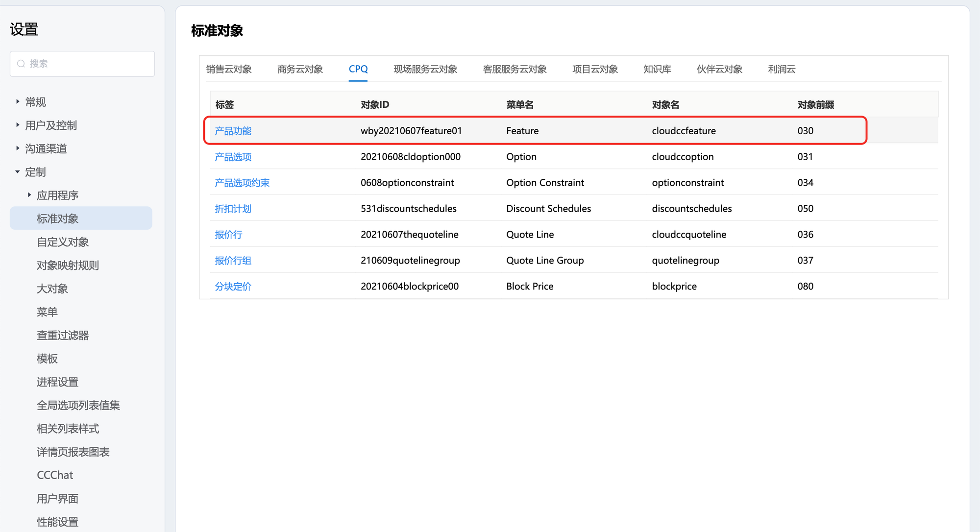Open the 分块定价 object link
This screenshot has height=532, width=980.
coord(233,287)
